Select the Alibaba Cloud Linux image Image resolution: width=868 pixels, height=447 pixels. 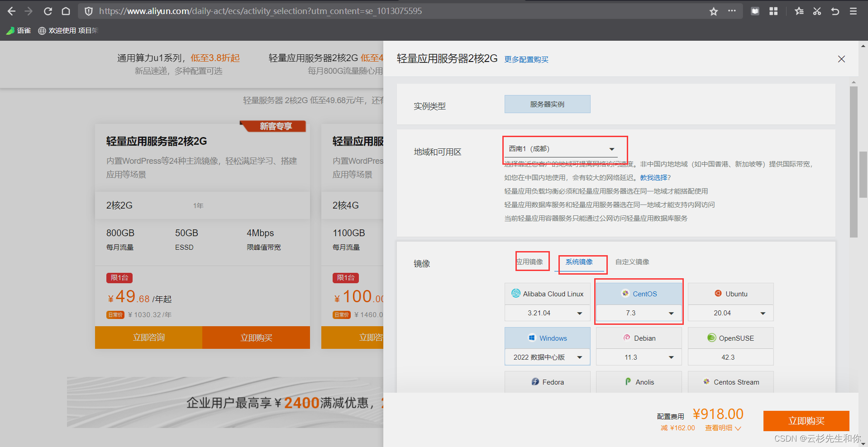pos(548,294)
